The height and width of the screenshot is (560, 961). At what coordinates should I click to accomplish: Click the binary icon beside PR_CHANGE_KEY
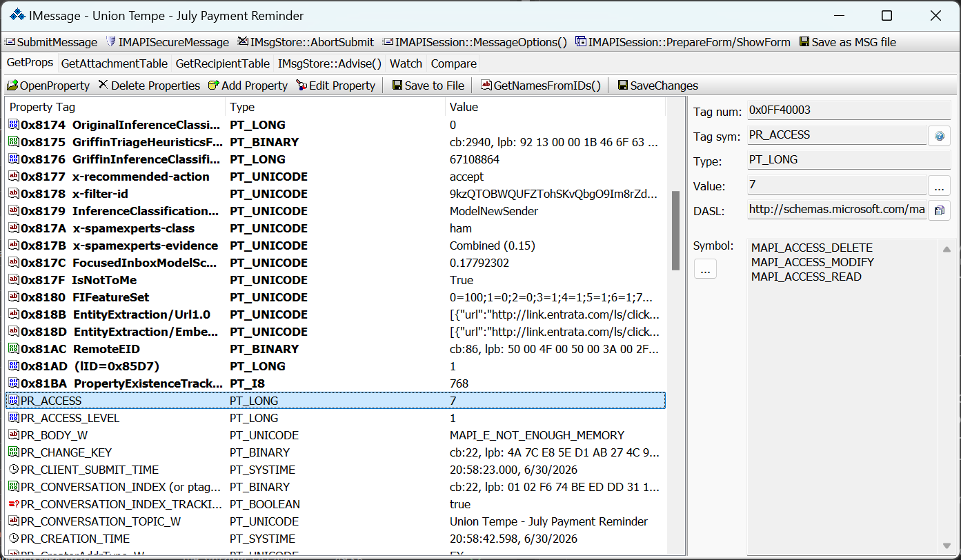pyautogui.click(x=13, y=452)
